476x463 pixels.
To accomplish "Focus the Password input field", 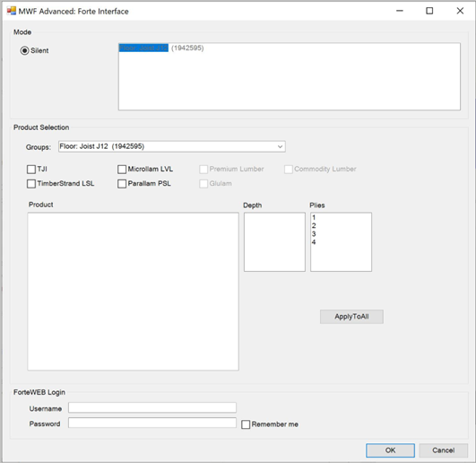I will [152, 423].
